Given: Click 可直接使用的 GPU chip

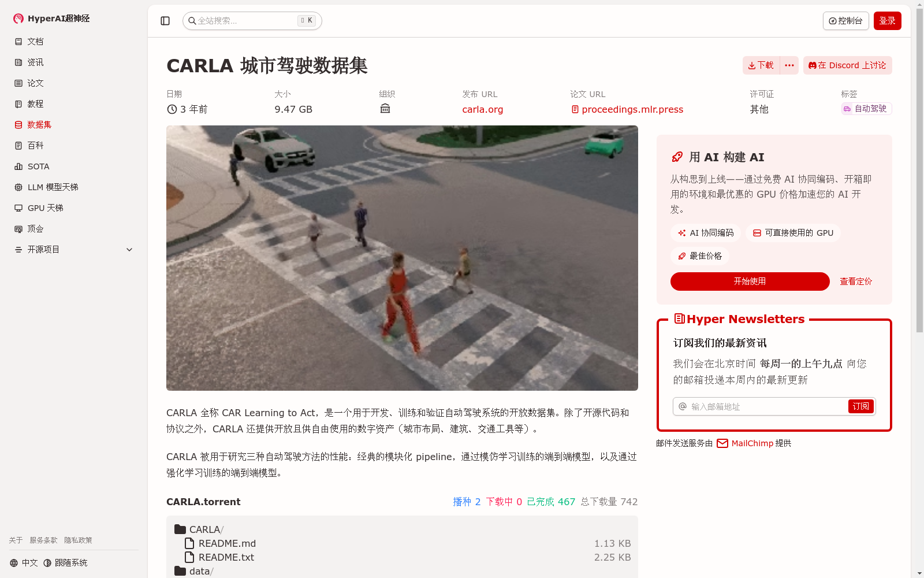Looking at the screenshot, I should point(793,233).
